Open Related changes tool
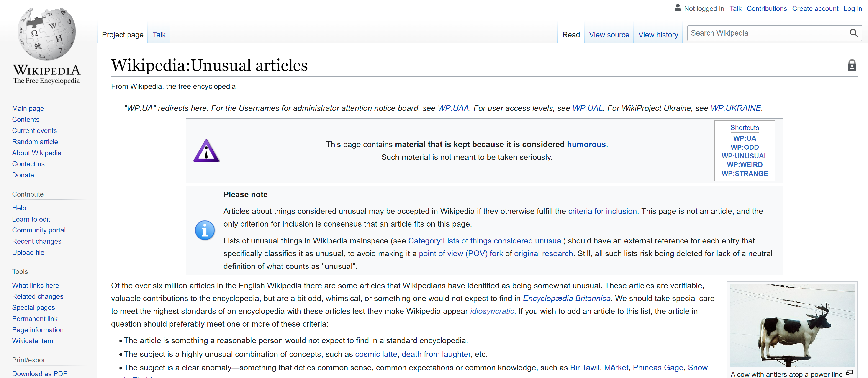868x378 pixels. 38,296
